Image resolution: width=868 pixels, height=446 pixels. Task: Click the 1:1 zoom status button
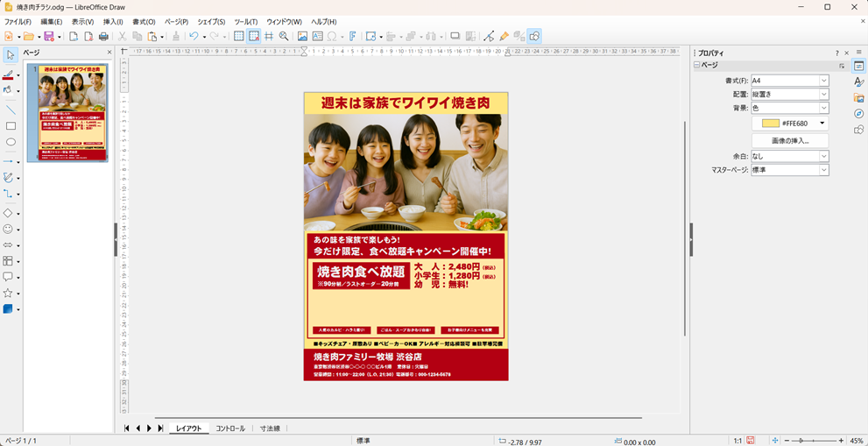point(737,441)
